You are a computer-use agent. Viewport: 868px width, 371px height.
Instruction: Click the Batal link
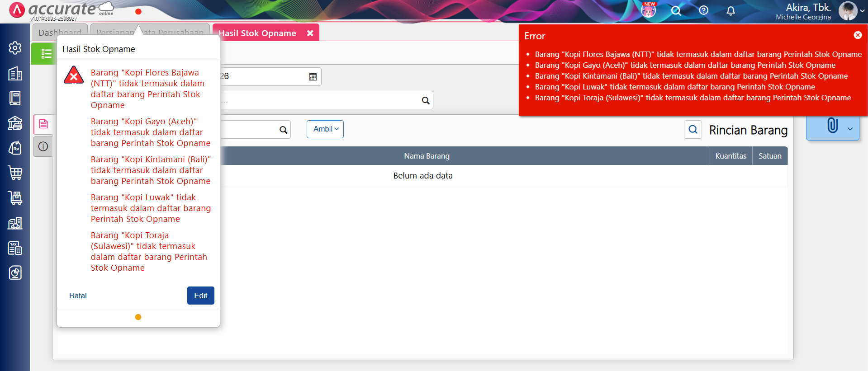coord(78,296)
